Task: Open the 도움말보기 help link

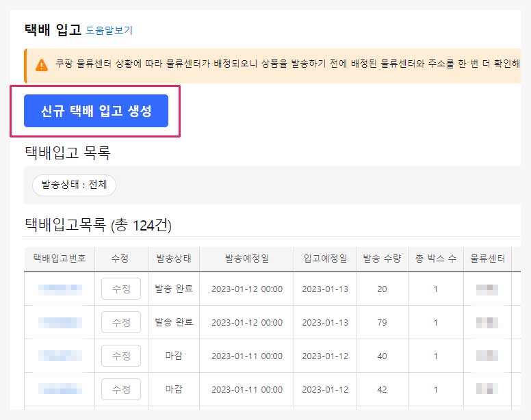Action: (109, 30)
